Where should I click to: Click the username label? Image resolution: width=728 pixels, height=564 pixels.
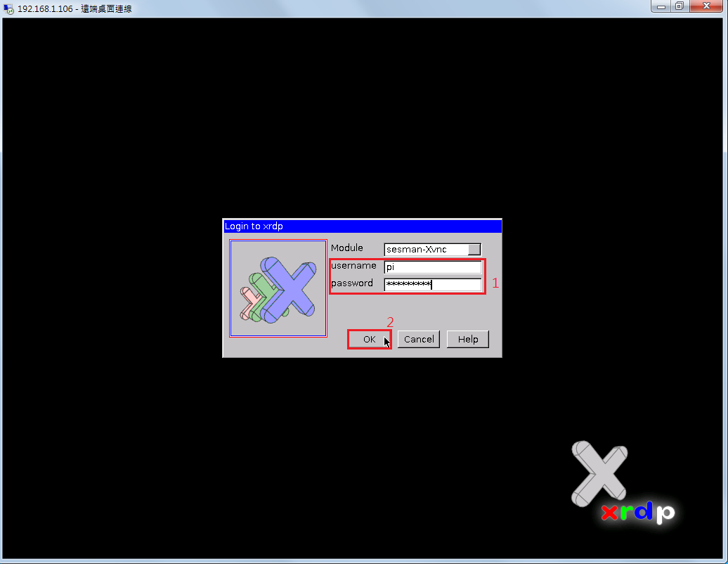click(353, 266)
